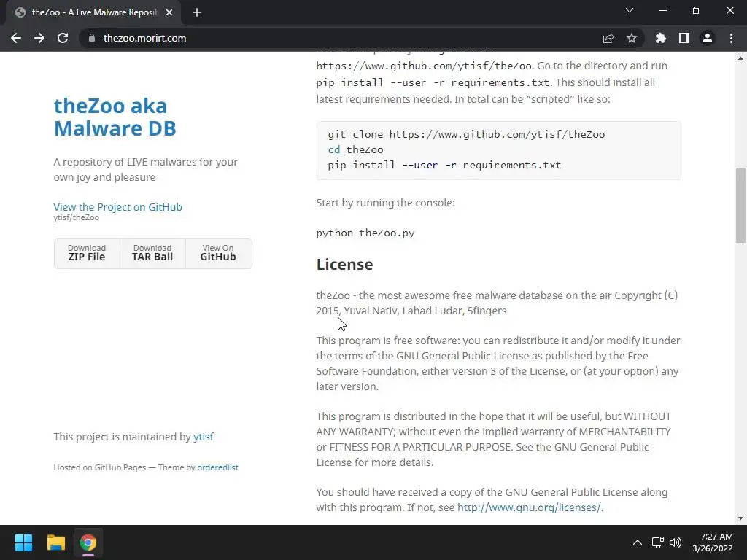Screen dimensions: 747x560
Task: Click the vertical scrollbar thumb
Action: (x=740, y=205)
